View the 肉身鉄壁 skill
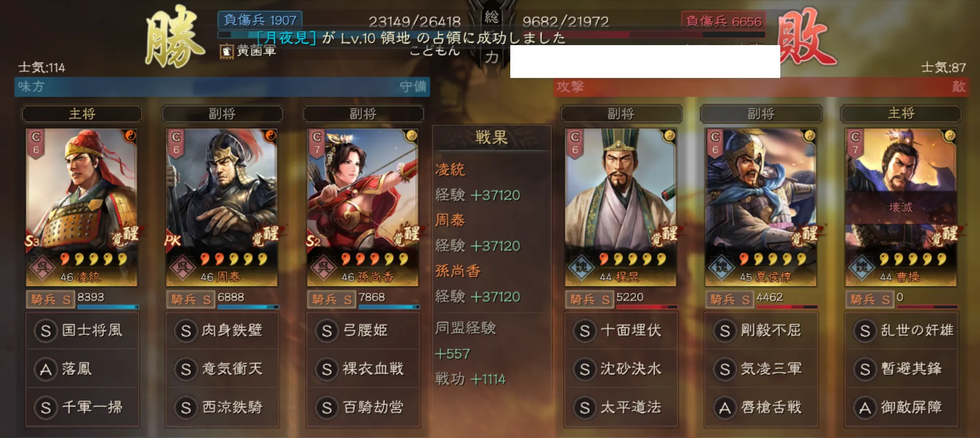The image size is (980, 438). point(222,330)
